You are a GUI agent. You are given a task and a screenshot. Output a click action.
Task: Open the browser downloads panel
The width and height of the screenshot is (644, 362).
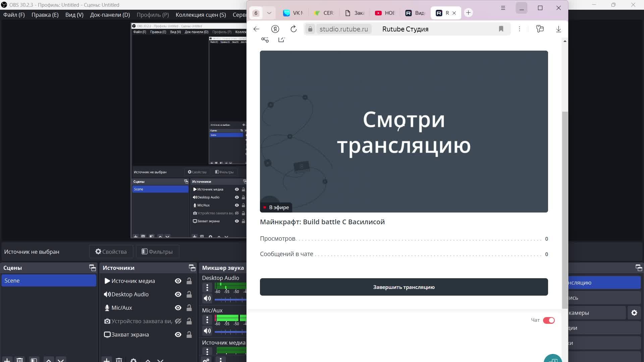point(558,29)
